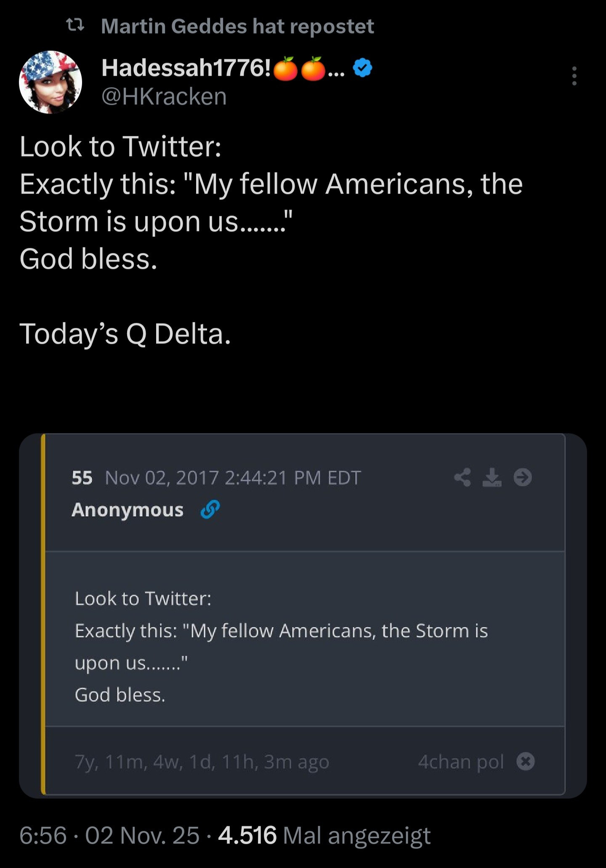Open the three-dot more options menu
The width and height of the screenshot is (606, 868).
pos(574,76)
